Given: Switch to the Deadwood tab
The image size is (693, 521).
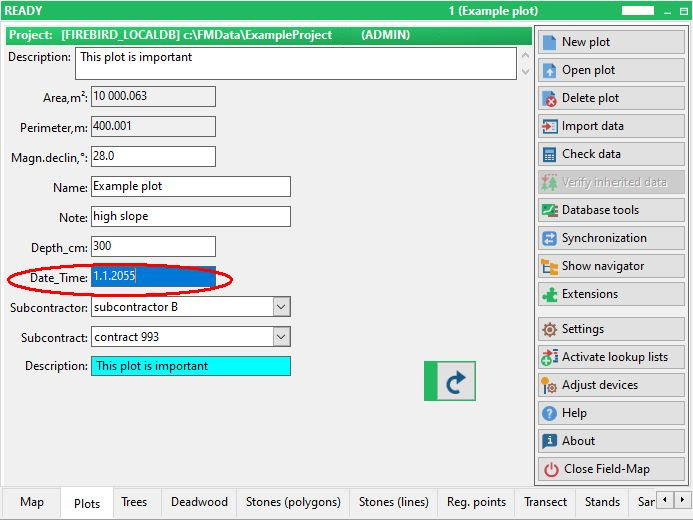Looking at the screenshot, I should pyautogui.click(x=199, y=502).
